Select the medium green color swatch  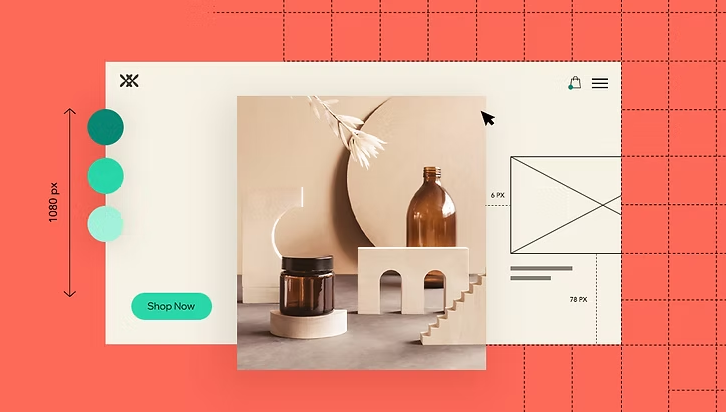106,176
